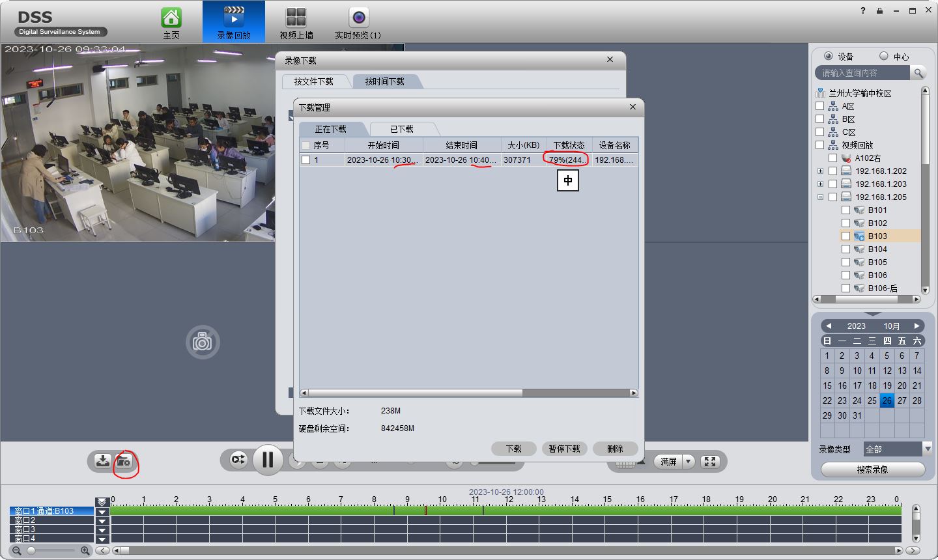Viewport: 938px width, 560px height.
Task: Go to previous month in calendar
Action: (x=828, y=326)
